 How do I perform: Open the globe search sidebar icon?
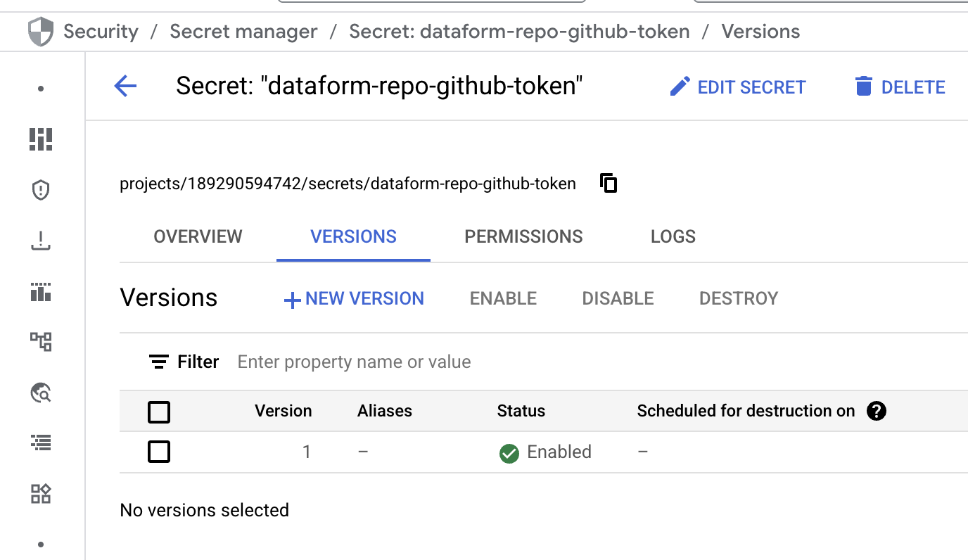[x=41, y=393]
